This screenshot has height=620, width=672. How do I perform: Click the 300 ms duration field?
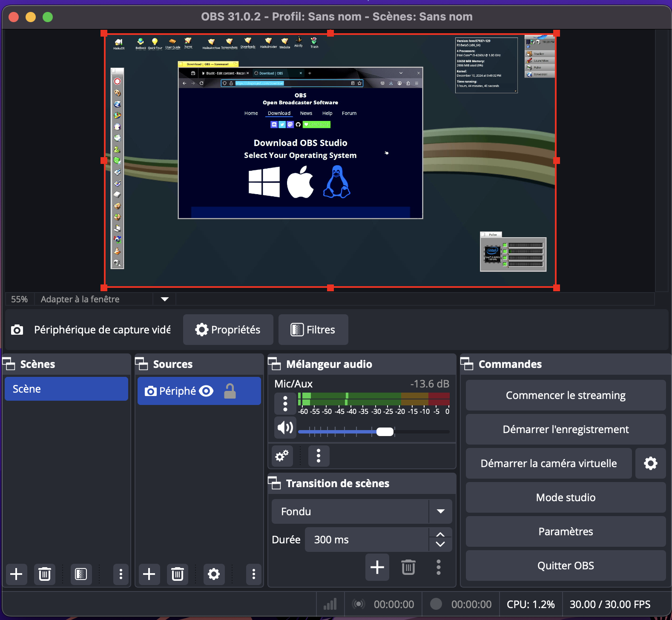pyautogui.click(x=367, y=540)
